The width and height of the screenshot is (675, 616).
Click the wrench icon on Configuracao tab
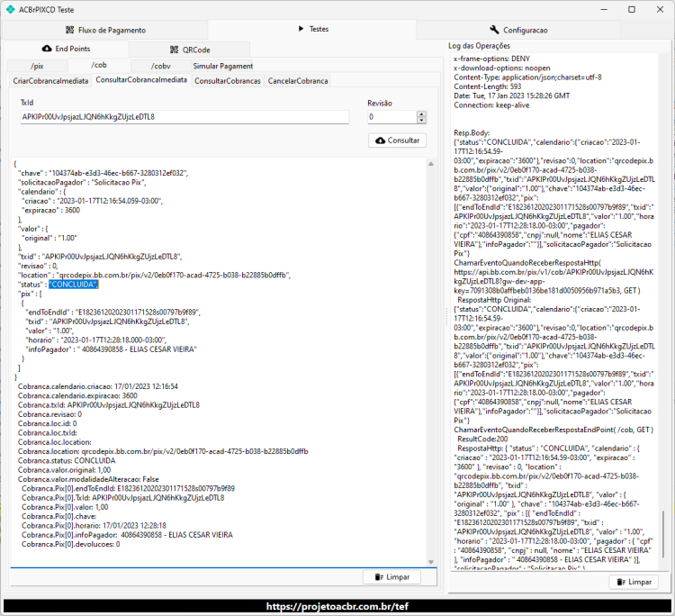[x=494, y=30]
